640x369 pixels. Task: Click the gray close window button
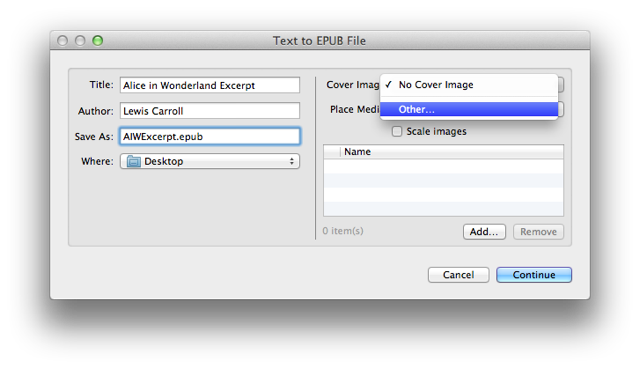tap(62, 40)
